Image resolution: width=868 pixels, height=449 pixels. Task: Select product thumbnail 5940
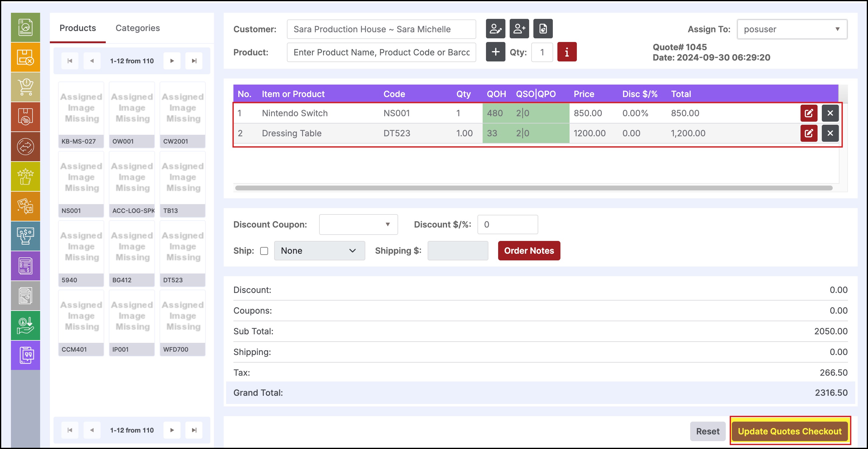pyautogui.click(x=81, y=254)
